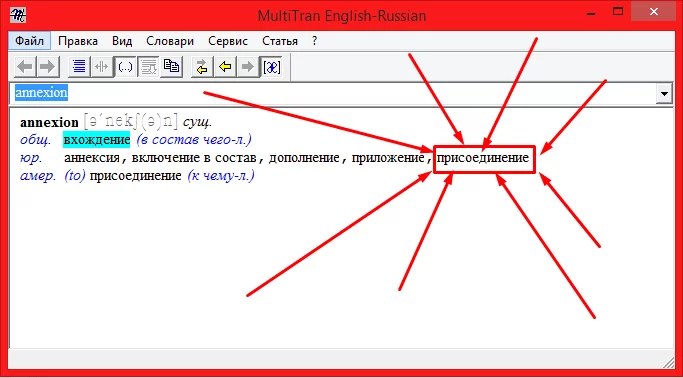Open the Сервис menu
Screen dimensions: 683x378
(x=228, y=41)
